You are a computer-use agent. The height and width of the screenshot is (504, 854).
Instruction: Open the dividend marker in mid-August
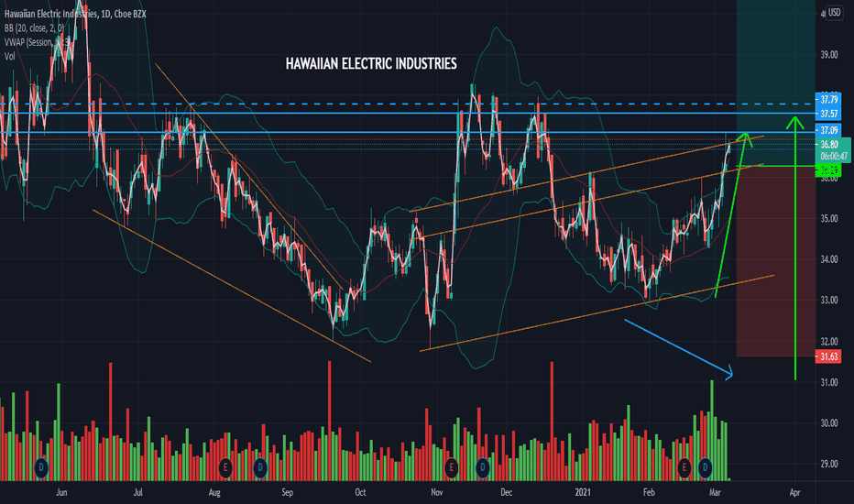pos(260,467)
